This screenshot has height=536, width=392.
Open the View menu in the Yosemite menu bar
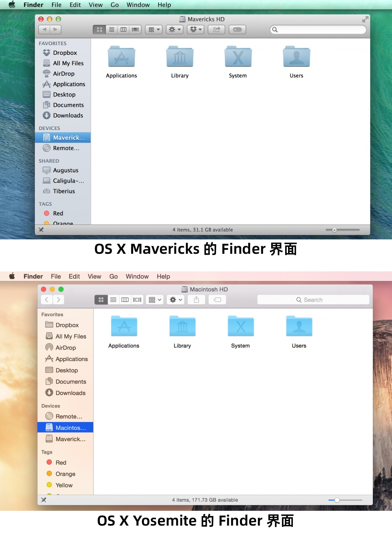pos(94,276)
